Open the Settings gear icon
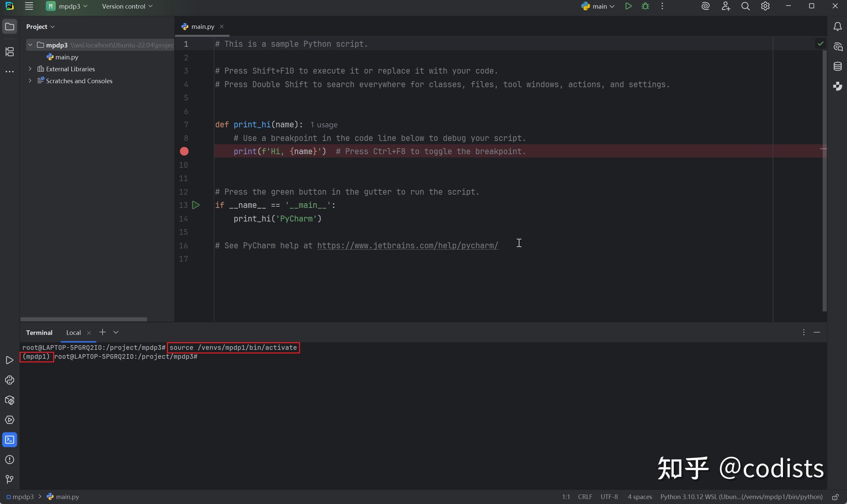This screenshot has height=504, width=847. point(766,6)
